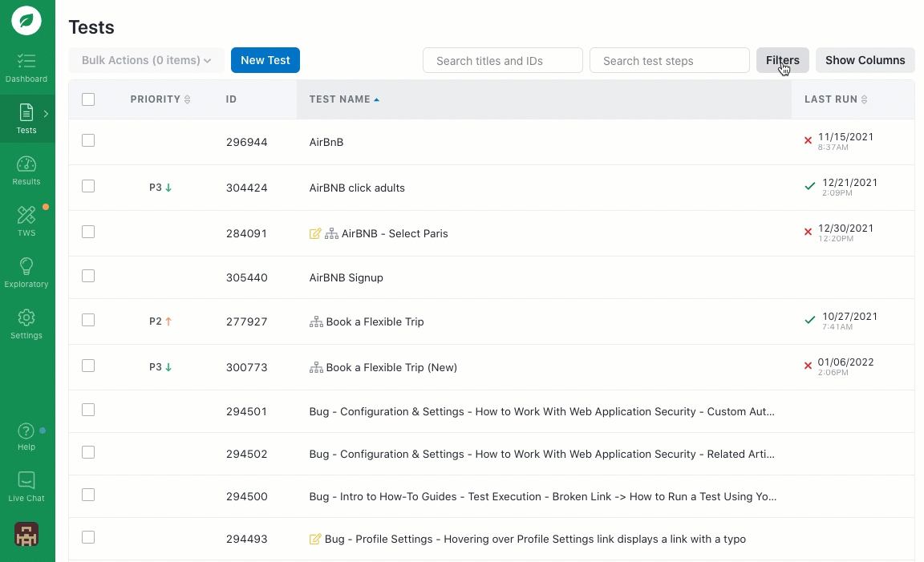Click the New Test button
This screenshot has height=562, width=924.
coord(265,60)
